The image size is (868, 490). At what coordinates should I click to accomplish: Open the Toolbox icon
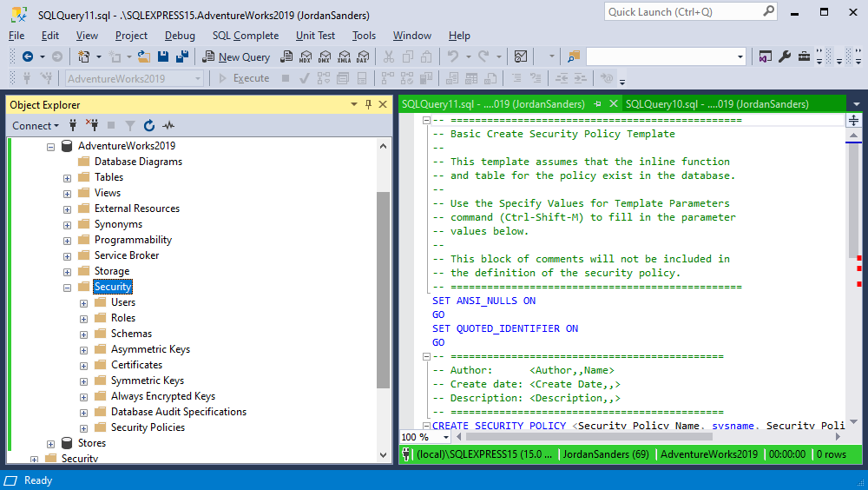[804, 56]
